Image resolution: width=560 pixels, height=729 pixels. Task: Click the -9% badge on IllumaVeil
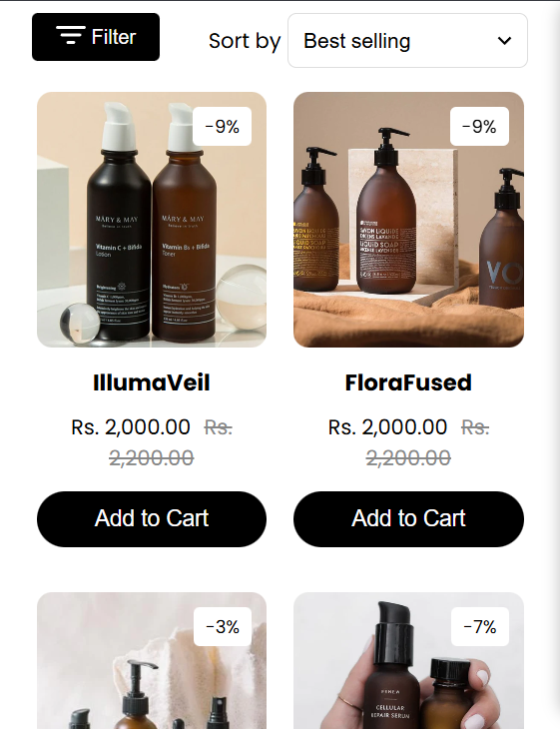pos(223,127)
